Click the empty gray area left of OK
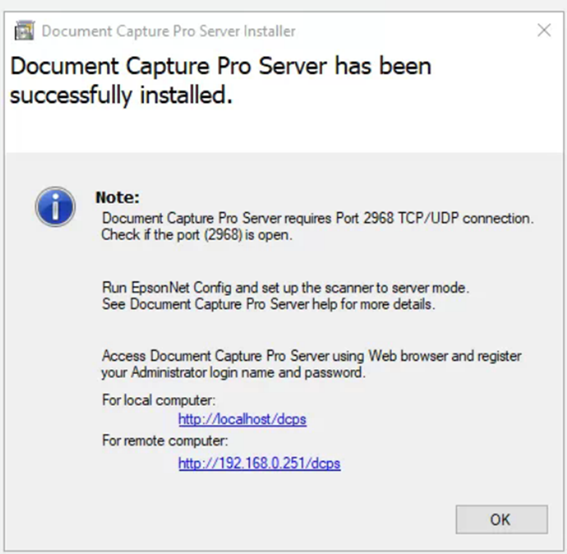This screenshot has width=567, height=554. (231, 519)
